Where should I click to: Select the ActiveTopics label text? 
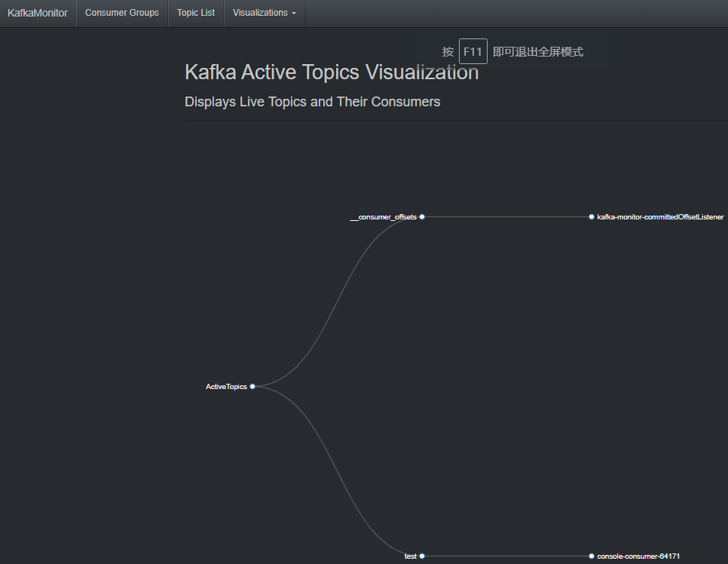click(226, 387)
